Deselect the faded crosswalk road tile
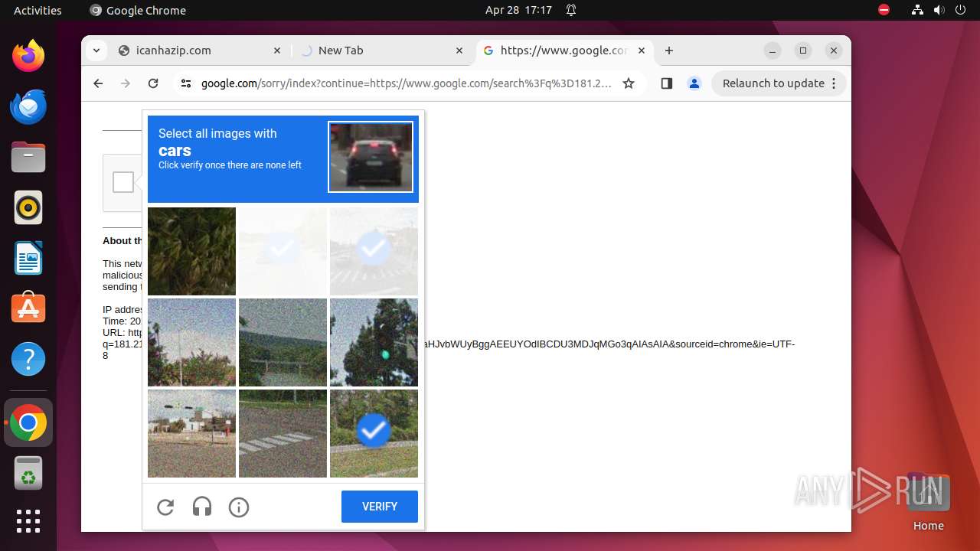The image size is (980, 551). (x=374, y=251)
